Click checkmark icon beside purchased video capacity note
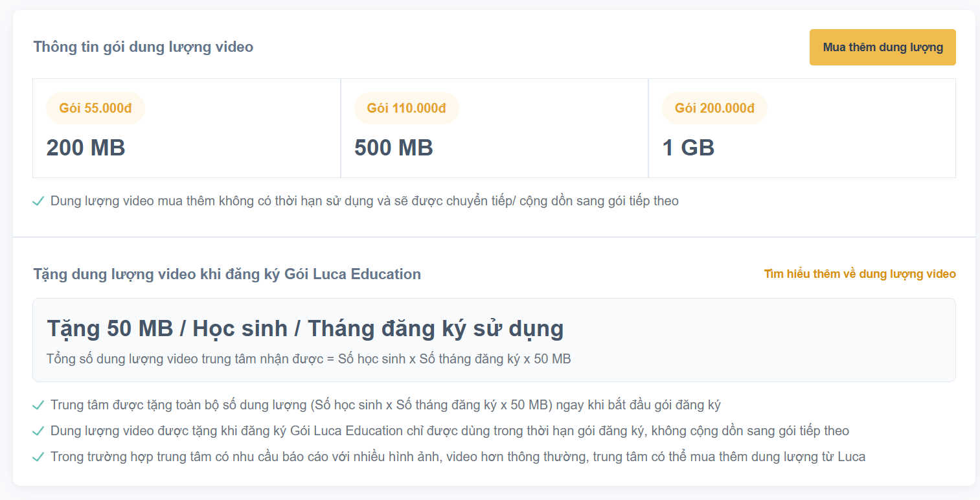980x500 pixels. pos(38,201)
